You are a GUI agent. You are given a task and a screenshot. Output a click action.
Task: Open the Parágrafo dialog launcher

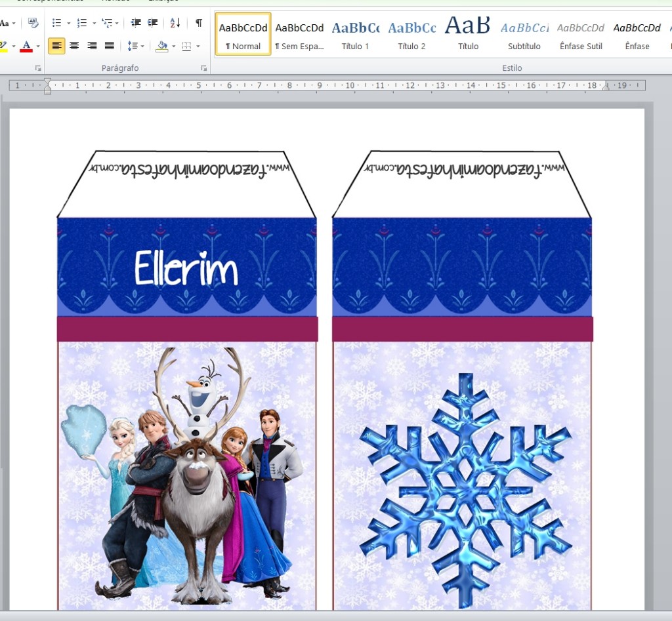click(x=203, y=68)
